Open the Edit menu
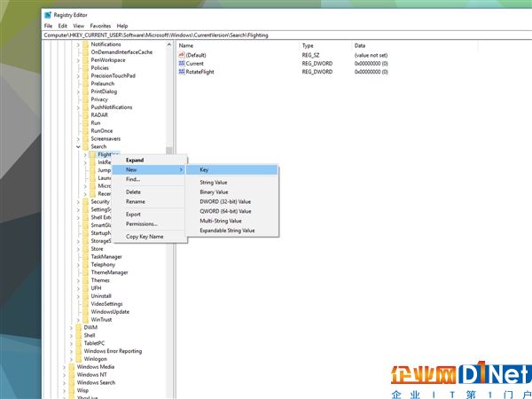Image resolution: width=532 pixels, height=399 pixels. pyautogui.click(x=62, y=26)
